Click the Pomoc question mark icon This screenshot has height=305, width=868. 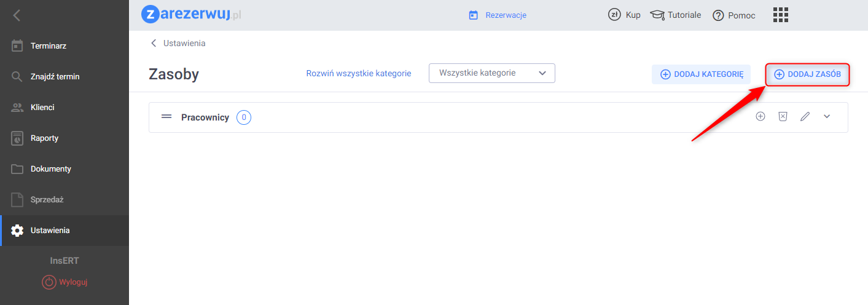click(718, 16)
